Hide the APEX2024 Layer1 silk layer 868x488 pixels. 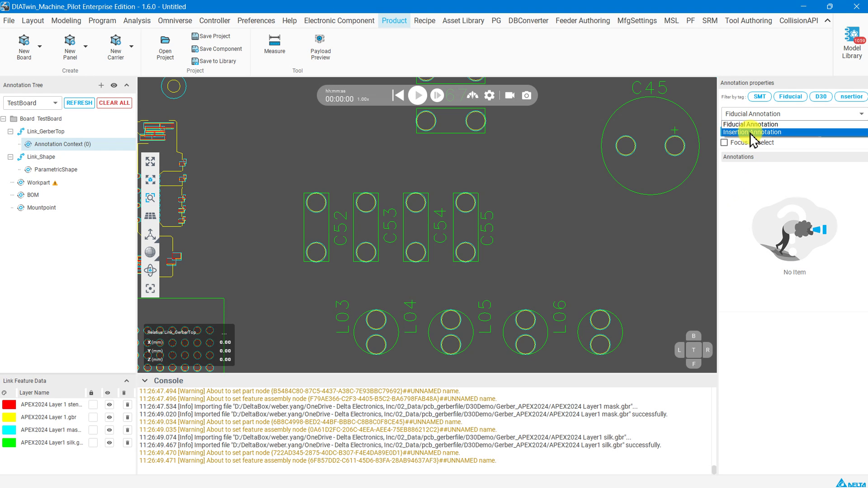pos(109,443)
